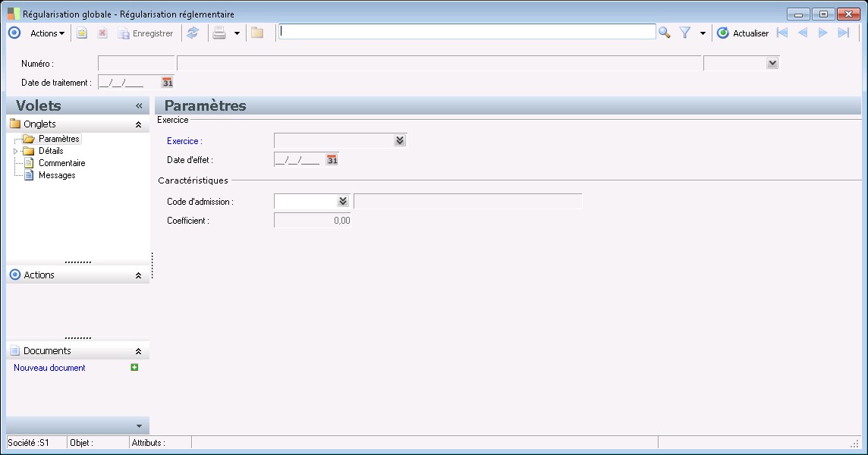Click the Numéro input field
Viewport: 868px width, 455px height.
click(136, 63)
